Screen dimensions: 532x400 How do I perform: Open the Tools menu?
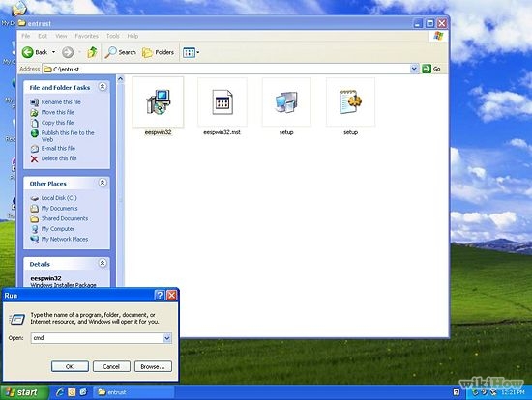[x=113, y=36]
